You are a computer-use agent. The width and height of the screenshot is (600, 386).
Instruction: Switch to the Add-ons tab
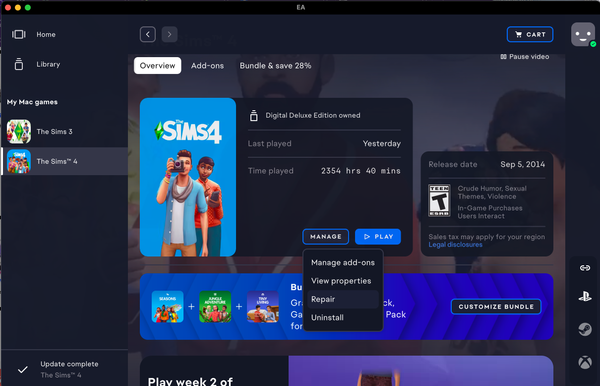207,66
